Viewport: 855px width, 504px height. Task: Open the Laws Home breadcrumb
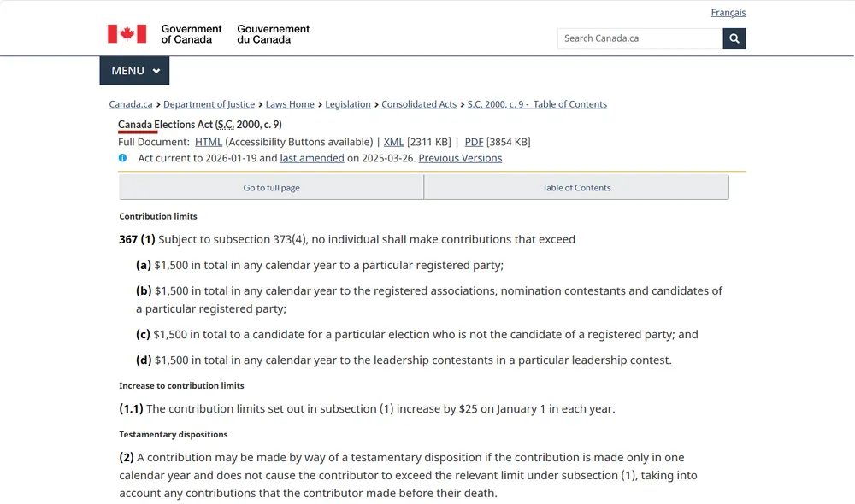coord(290,104)
